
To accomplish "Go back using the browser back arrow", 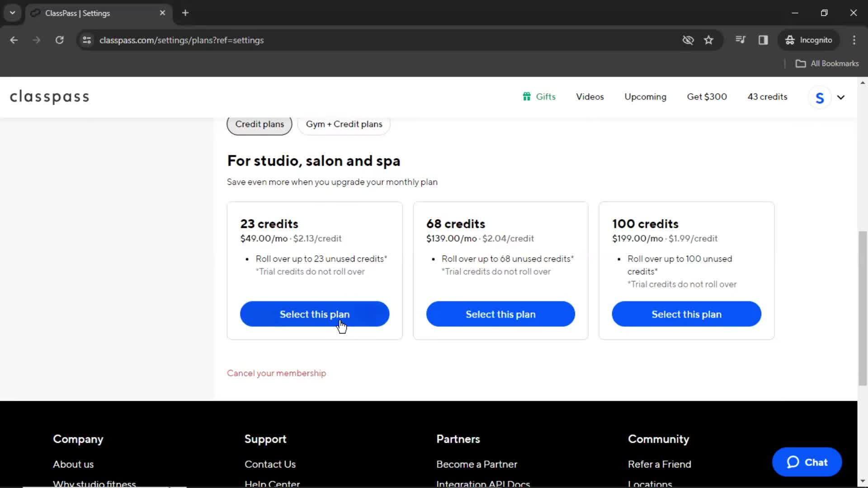I will pos(14,40).
